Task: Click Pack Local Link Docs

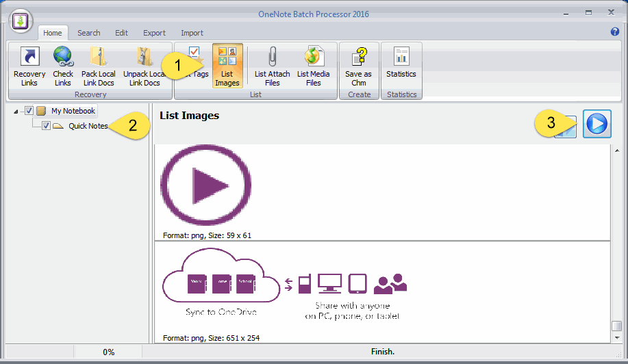Action: point(99,66)
